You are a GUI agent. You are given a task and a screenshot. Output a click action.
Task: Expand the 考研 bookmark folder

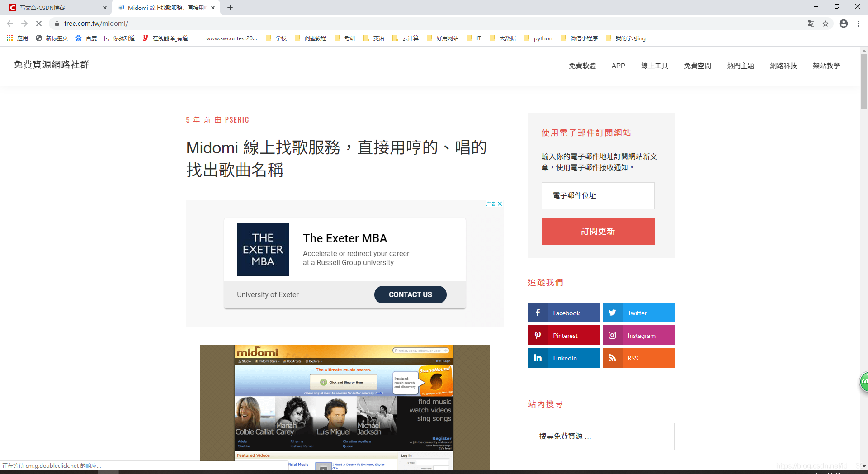[345, 38]
